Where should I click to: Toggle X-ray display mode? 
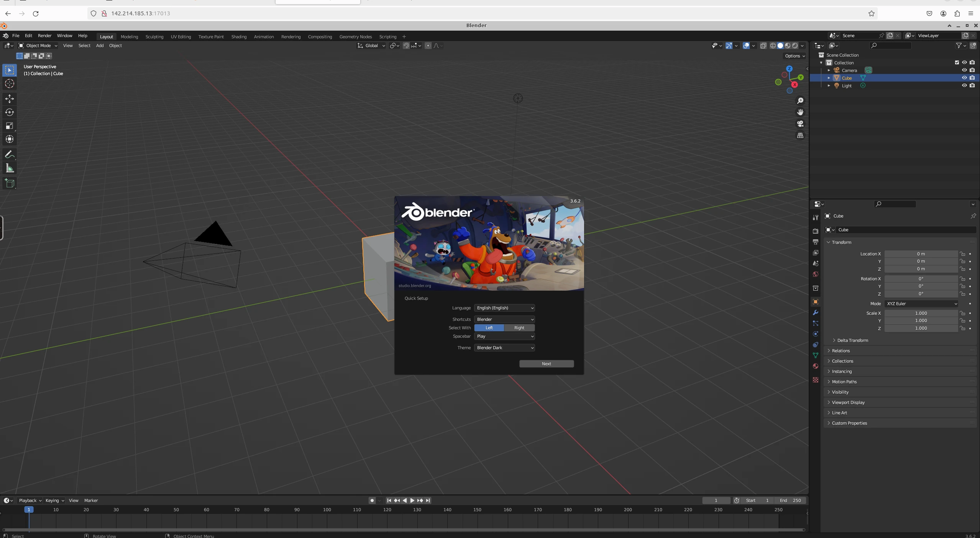pos(763,46)
